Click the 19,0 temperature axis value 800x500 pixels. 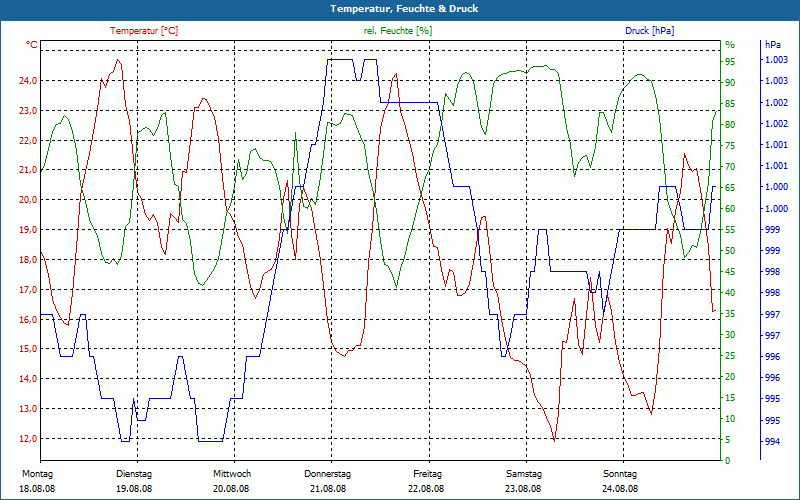(x=28, y=230)
